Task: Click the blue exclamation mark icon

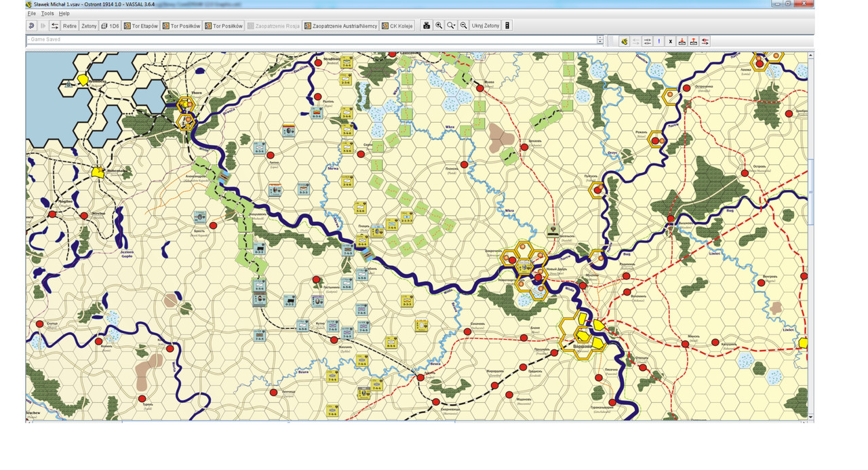Action: [659, 41]
